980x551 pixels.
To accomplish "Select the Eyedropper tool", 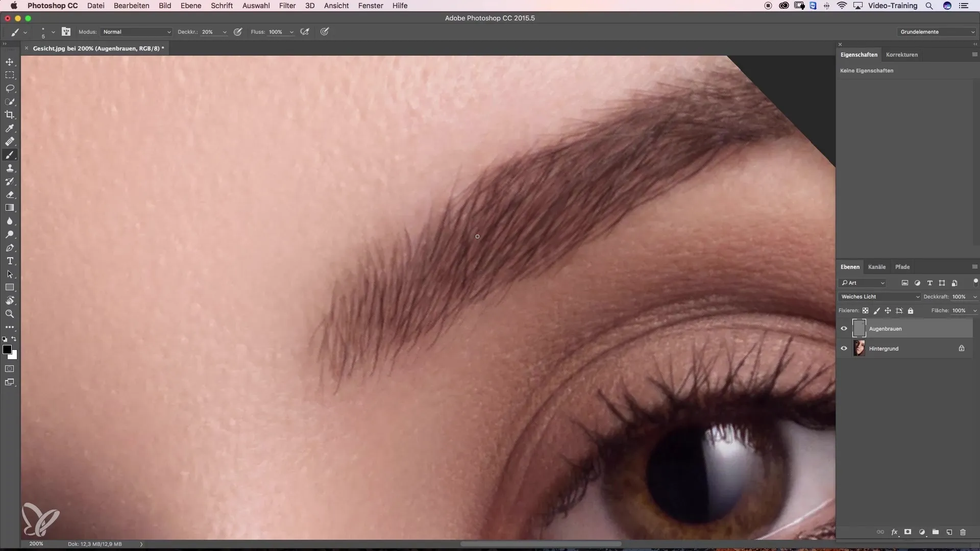I will click(x=10, y=128).
